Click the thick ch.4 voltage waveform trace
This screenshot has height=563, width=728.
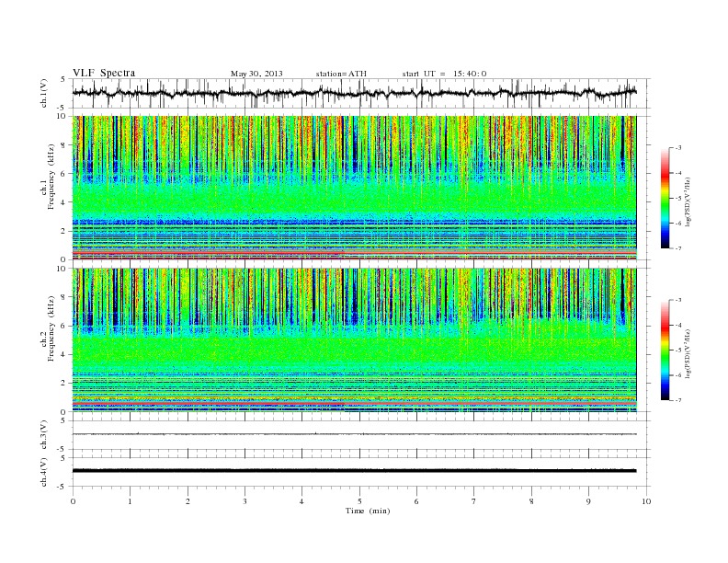(x=354, y=471)
